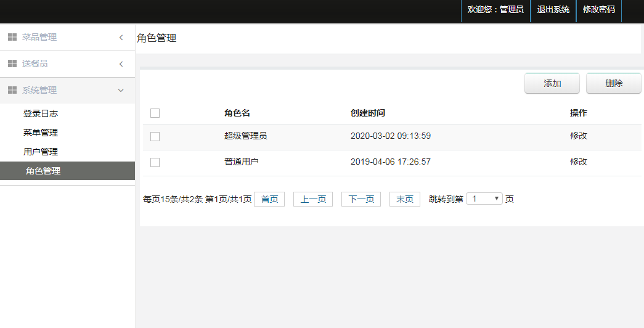Click the 下一页 pagination button
This screenshot has width=644, height=328.
[361, 199]
